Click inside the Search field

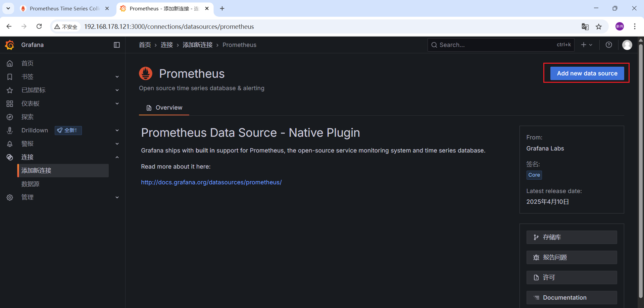click(487, 45)
